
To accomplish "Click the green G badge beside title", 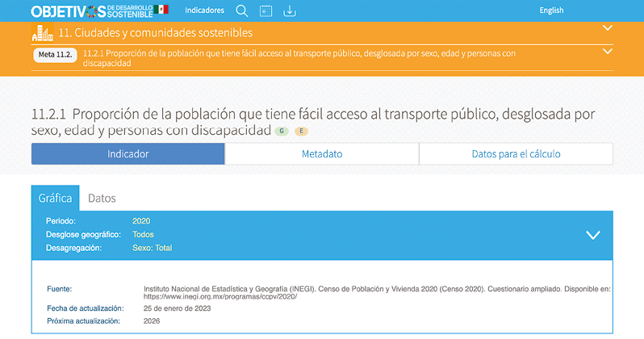I will pos(282,131).
